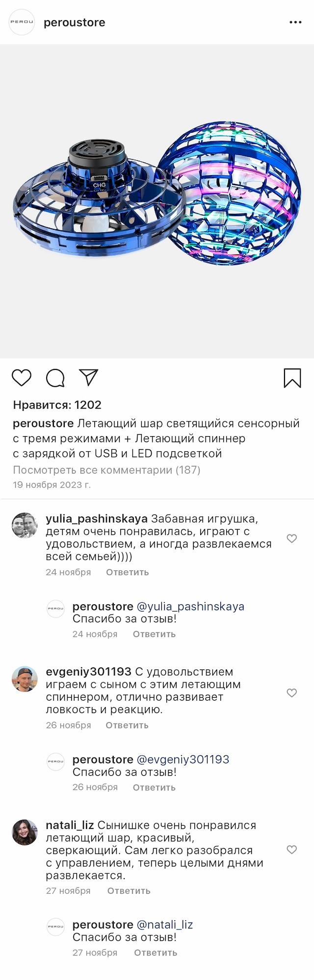The width and height of the screenshot is (314, 980).
Task: Click the @yulia_pashinskaya mention link
Action: pos(190,607)
